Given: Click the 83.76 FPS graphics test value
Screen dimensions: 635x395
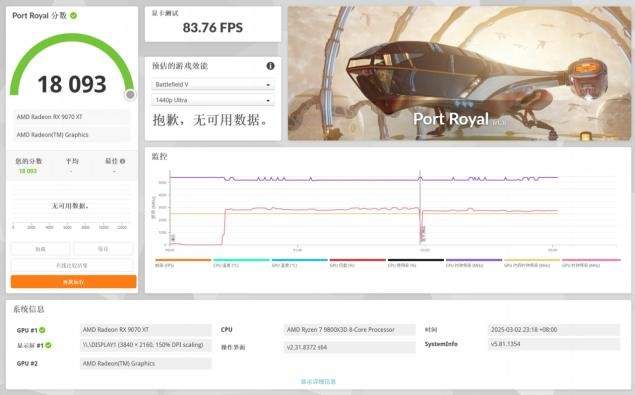Looking at the screenshot, I should (213, 28).
